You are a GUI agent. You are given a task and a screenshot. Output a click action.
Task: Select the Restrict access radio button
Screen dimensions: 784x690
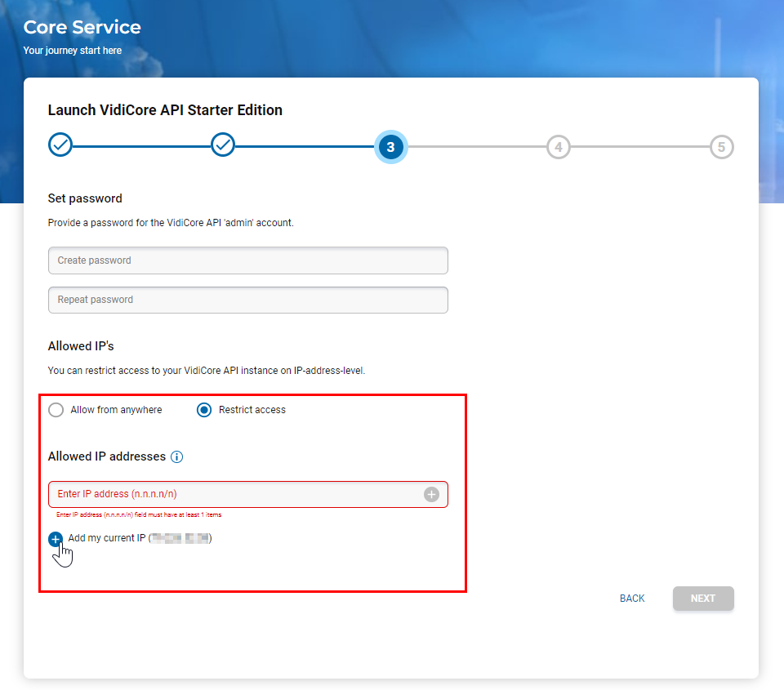[204, 410]
